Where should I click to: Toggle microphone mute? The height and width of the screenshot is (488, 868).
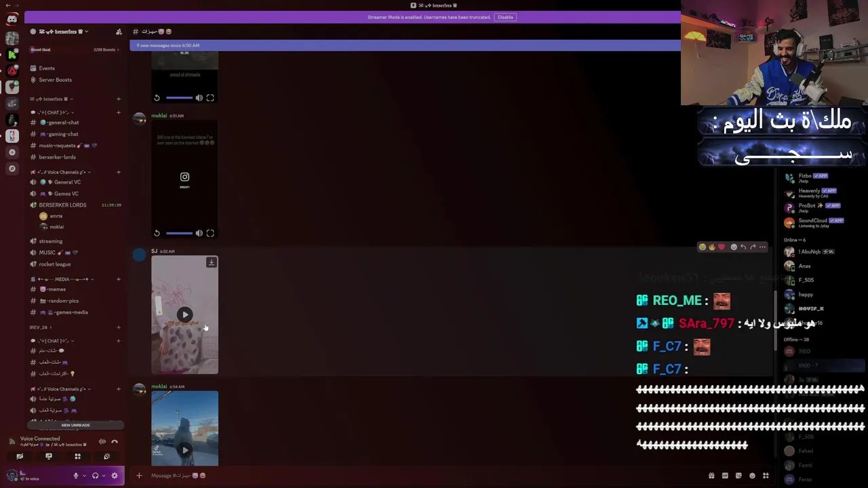point(76,476)
